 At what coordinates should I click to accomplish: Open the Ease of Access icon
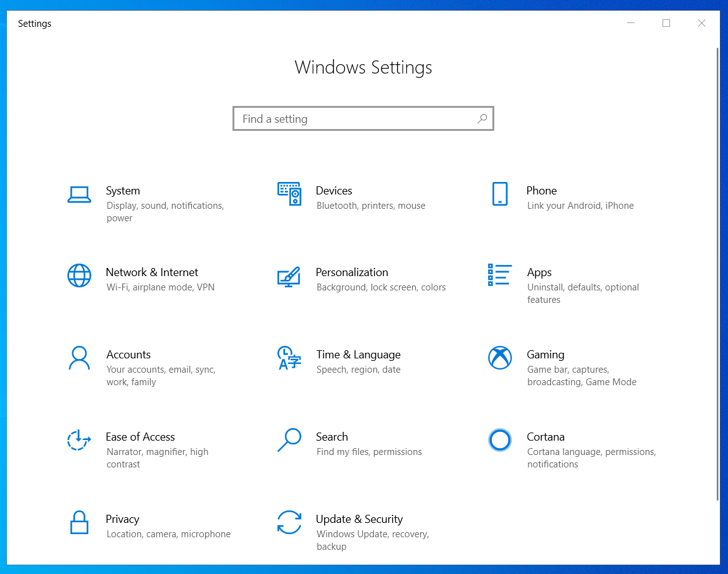click(79, 440)
